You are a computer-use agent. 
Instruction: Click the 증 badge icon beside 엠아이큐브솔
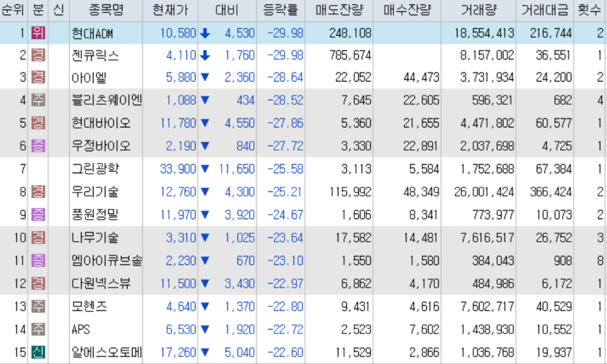click(x=38, y=260)
